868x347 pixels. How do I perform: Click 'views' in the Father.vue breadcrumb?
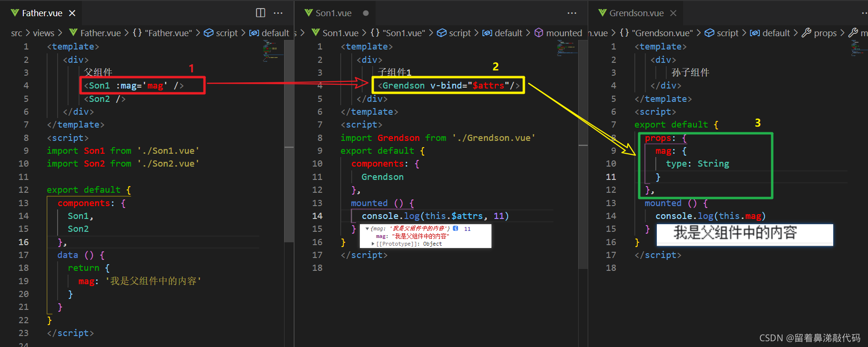43,33
